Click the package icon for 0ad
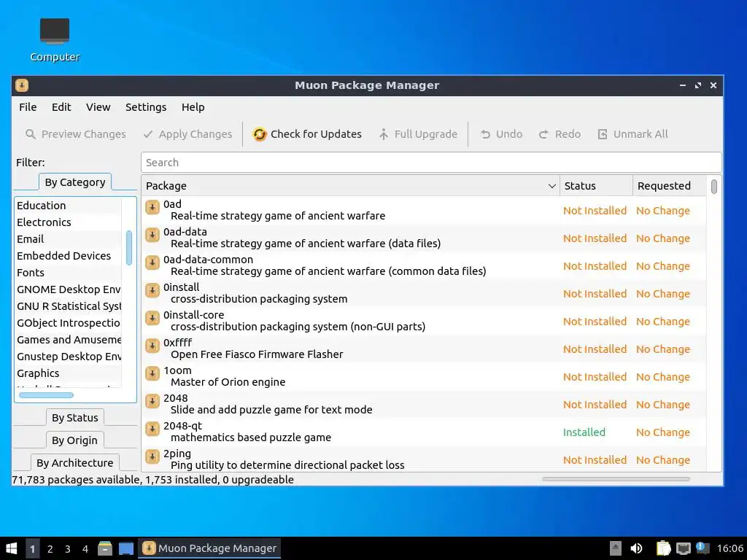 pos(152,207)
